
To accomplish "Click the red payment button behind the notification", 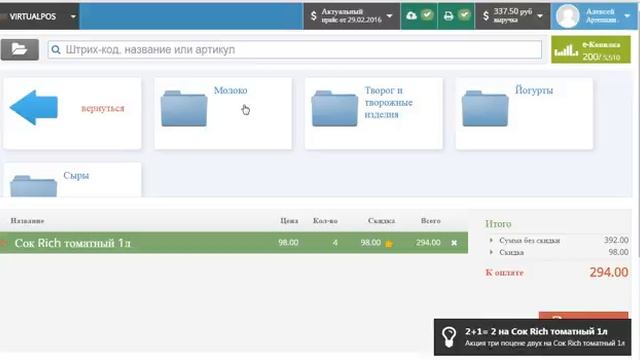I will pos(583,316).
